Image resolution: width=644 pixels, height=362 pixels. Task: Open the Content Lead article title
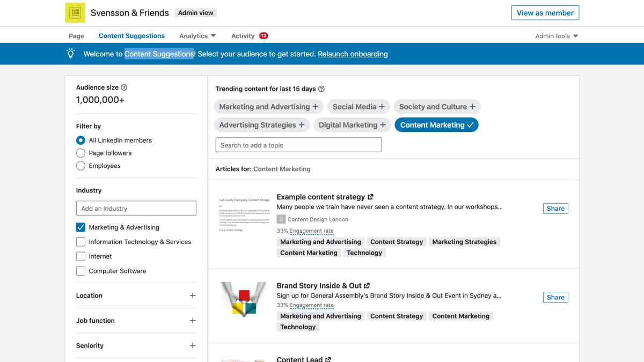click(x=300, y=359)
